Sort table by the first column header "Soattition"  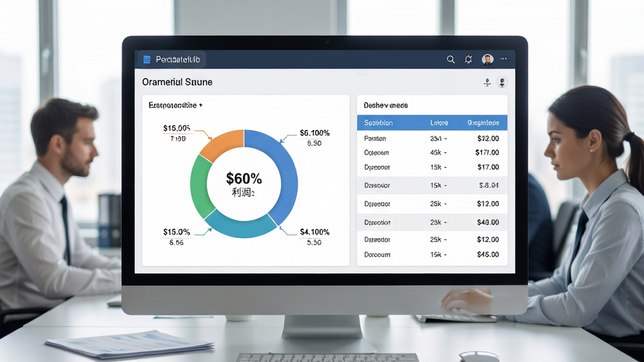click(378, 123)
